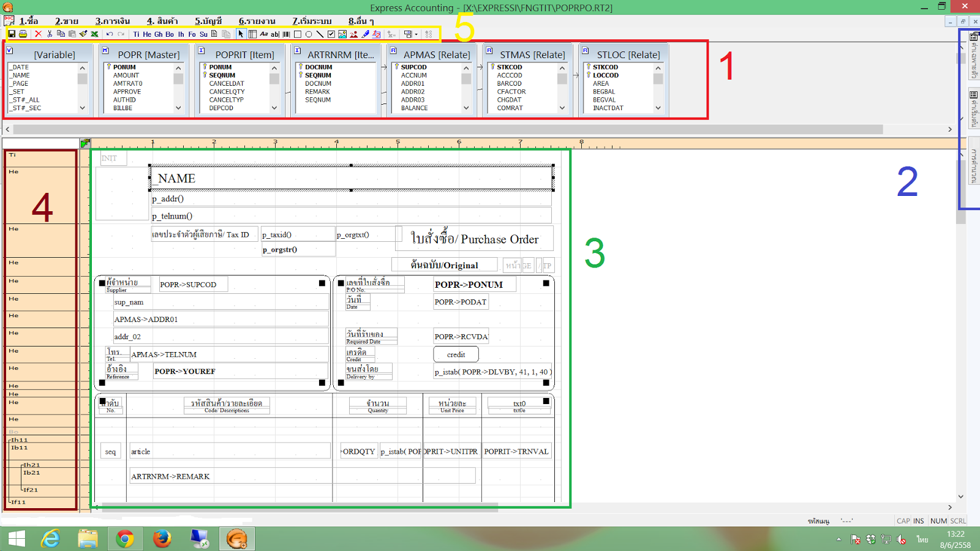Save the report form using the diskette icon

click(x=12, y=34)
